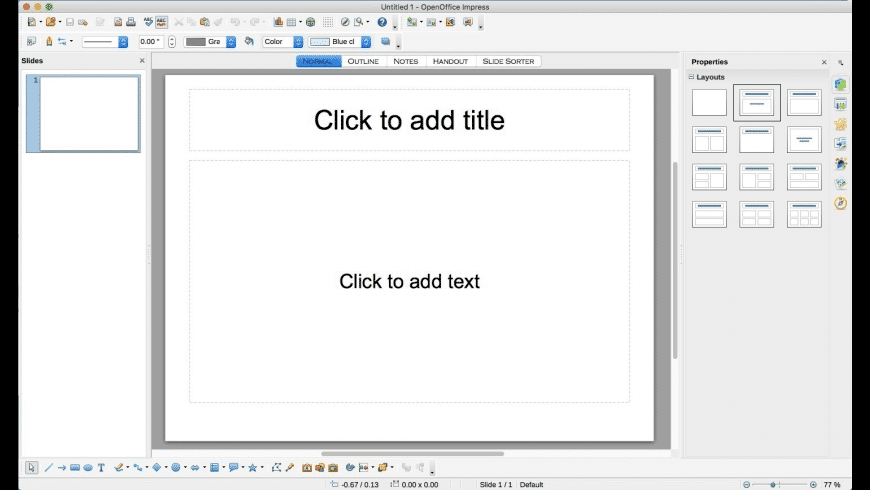Close the Slides panel
This screenshot has height=490, width=870.
142,60
